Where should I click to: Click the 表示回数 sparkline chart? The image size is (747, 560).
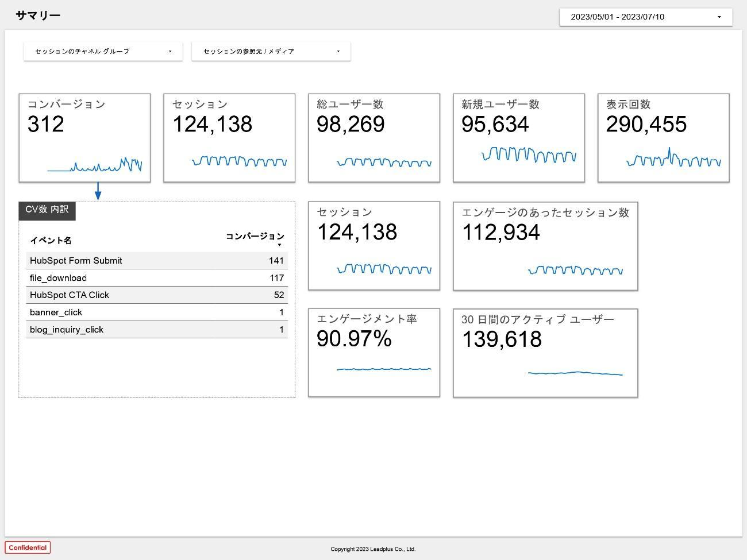[673, 159]
